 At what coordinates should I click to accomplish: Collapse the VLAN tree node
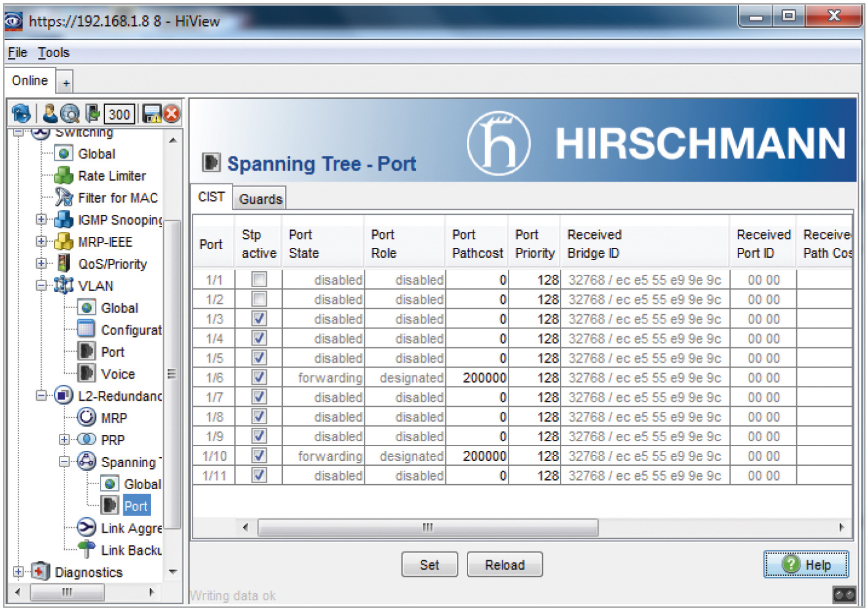pos(41,285)
